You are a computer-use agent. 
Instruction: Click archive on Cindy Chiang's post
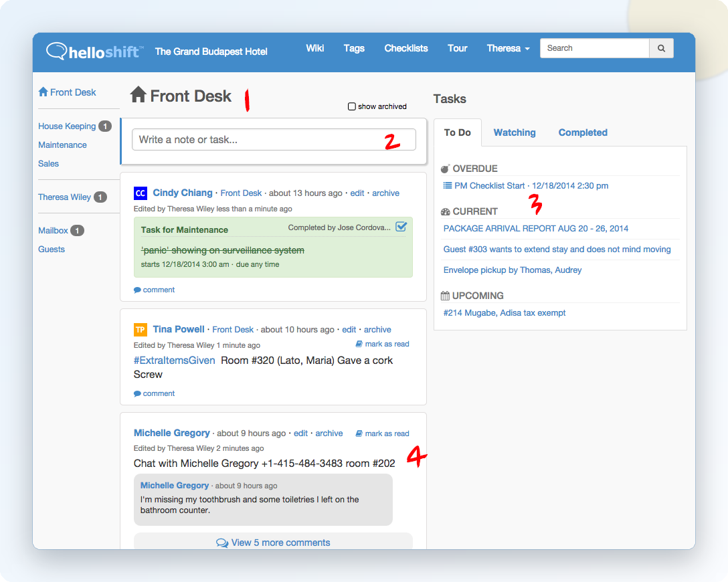[385, 193]
